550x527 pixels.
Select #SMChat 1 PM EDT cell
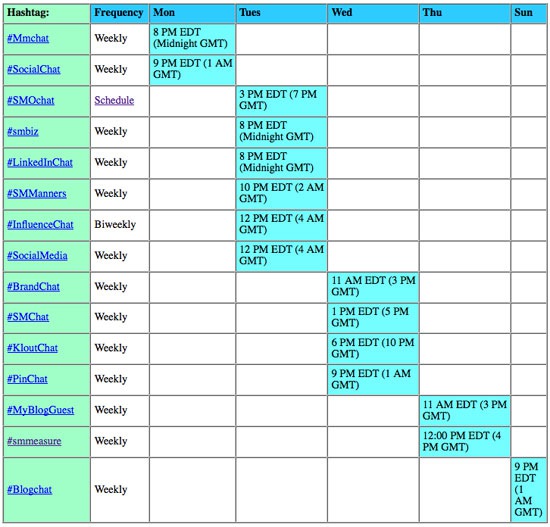(x=373, y=318)
